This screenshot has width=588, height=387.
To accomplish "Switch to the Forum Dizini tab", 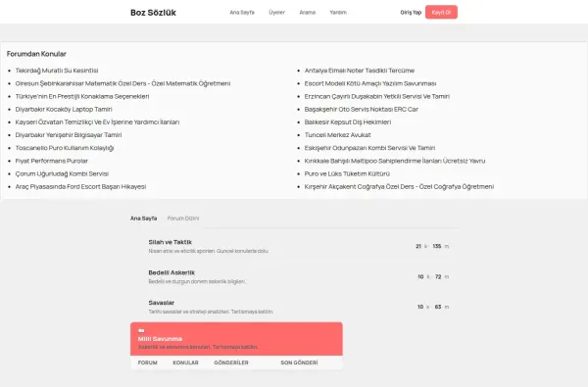I will [183, 218].
